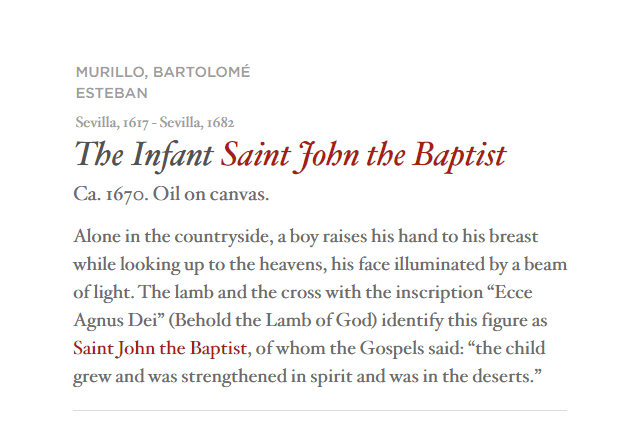The height and width of the screenshot is (444, 637).
Task: Click red "Saint John the Baptist" in title
Action: coord(363,156)
